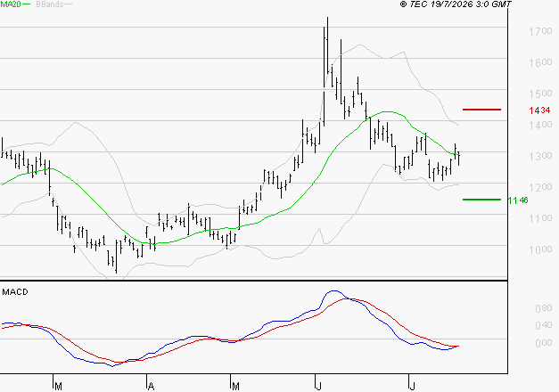Click the first J month marker
The width and height of the screenshot is (559, 392).
coord(318,387)
